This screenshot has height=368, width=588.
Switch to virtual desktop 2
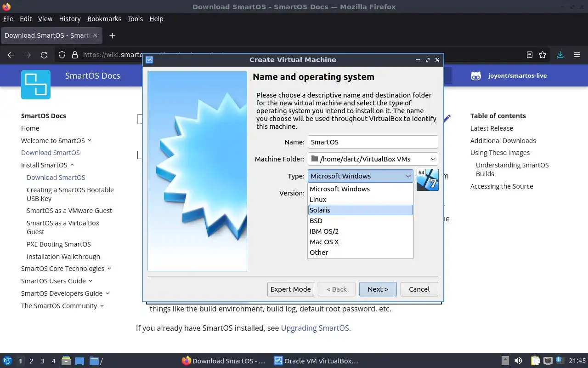click(32, 361)
